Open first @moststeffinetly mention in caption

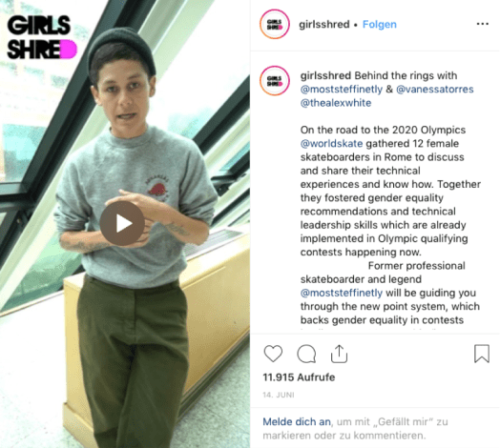coord(342,90)
